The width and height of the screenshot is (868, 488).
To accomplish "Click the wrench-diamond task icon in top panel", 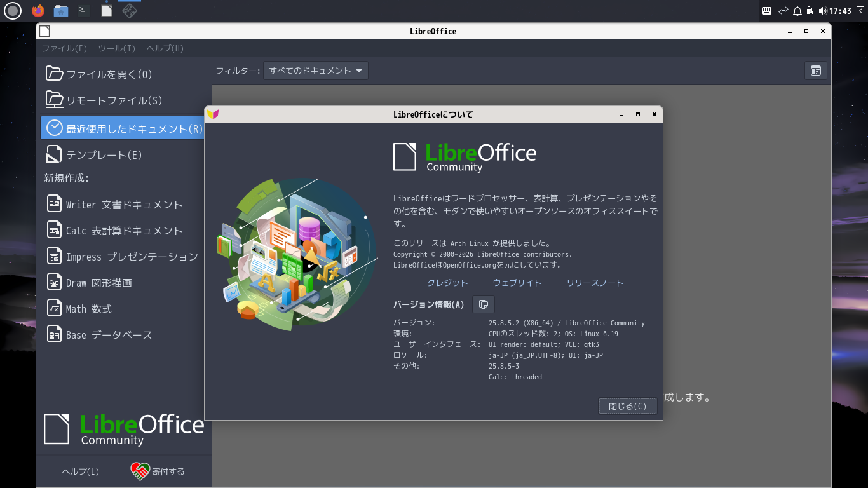I will pyautogui.click(x=130, y=10).
